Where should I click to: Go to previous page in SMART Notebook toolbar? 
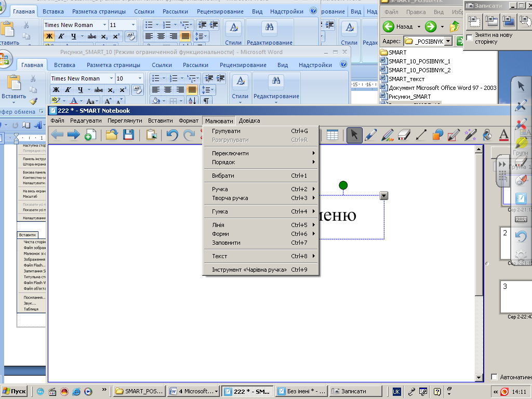click(x=57, y=135)
